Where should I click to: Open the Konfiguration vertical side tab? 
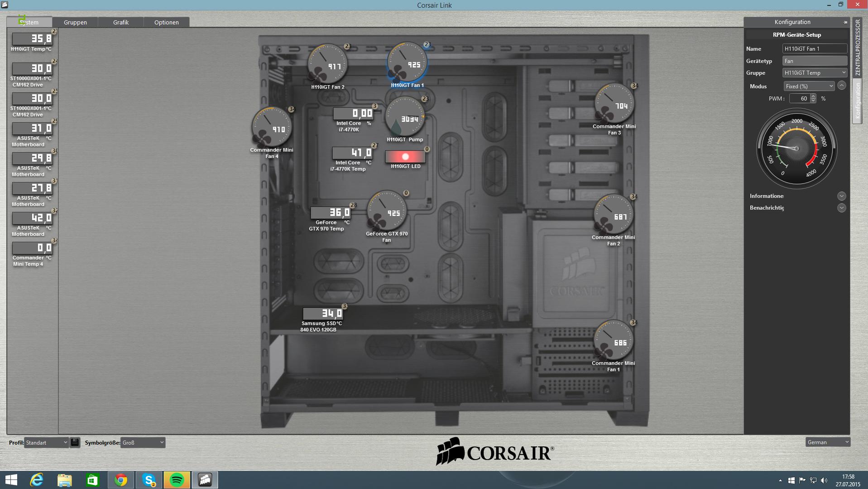[x=857, y=101]
